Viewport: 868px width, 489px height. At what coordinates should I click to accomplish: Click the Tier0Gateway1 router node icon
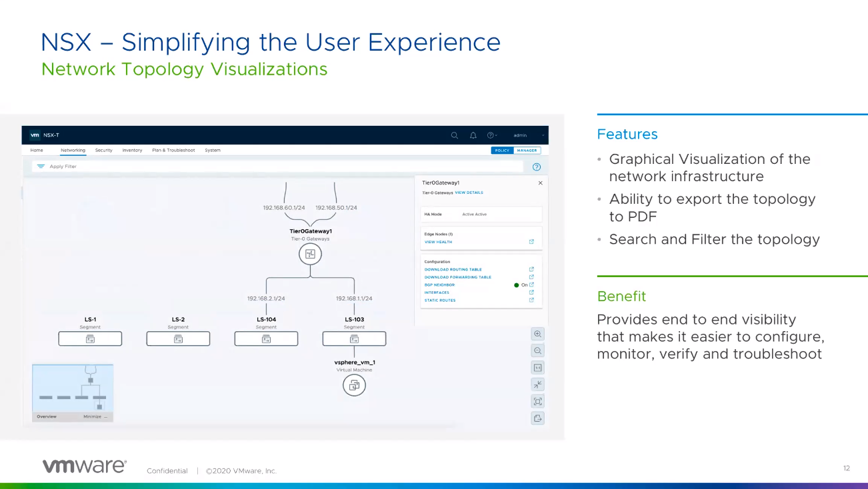coord(310,254)
